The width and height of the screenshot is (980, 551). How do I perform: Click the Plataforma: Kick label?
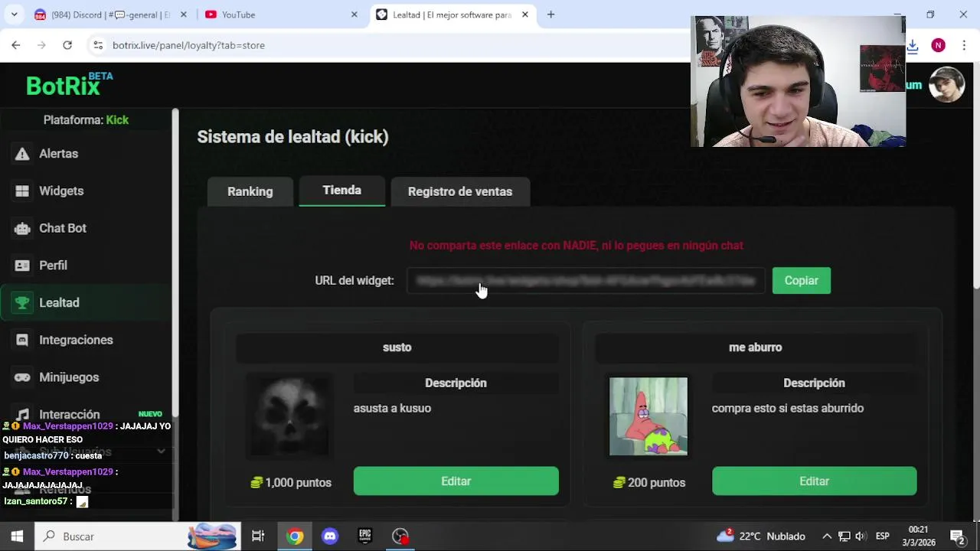pos(86,120)
